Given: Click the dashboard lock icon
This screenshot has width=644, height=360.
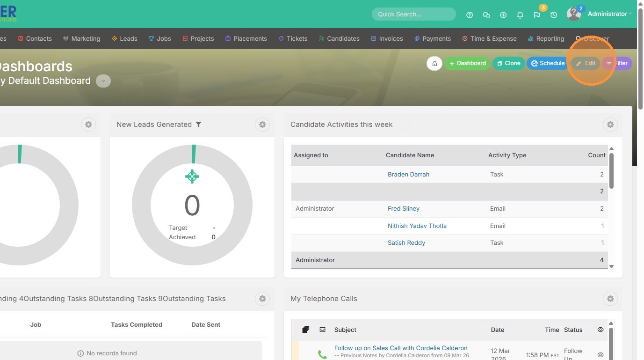Looking at the screenshot, I should [434, 64].
